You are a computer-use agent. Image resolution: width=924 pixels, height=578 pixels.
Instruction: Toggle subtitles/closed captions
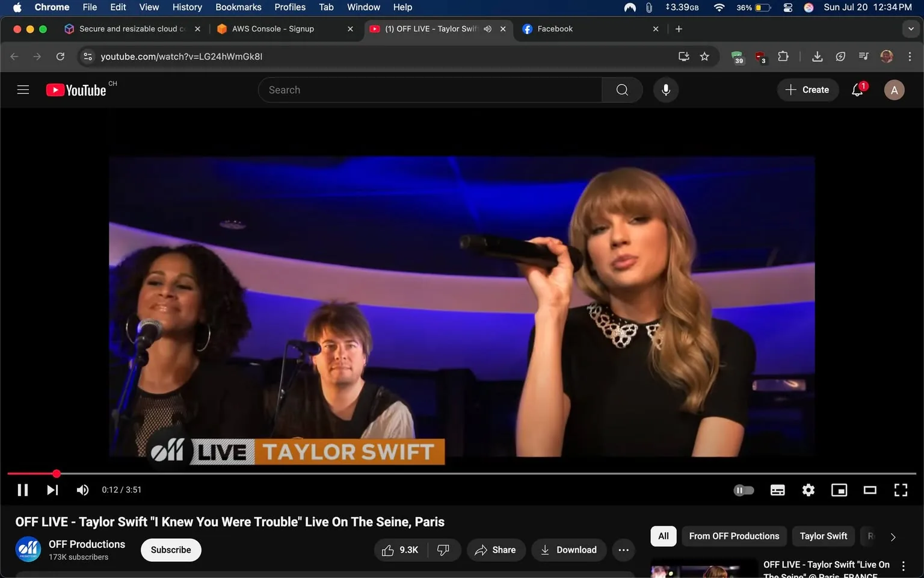(777, 490)
